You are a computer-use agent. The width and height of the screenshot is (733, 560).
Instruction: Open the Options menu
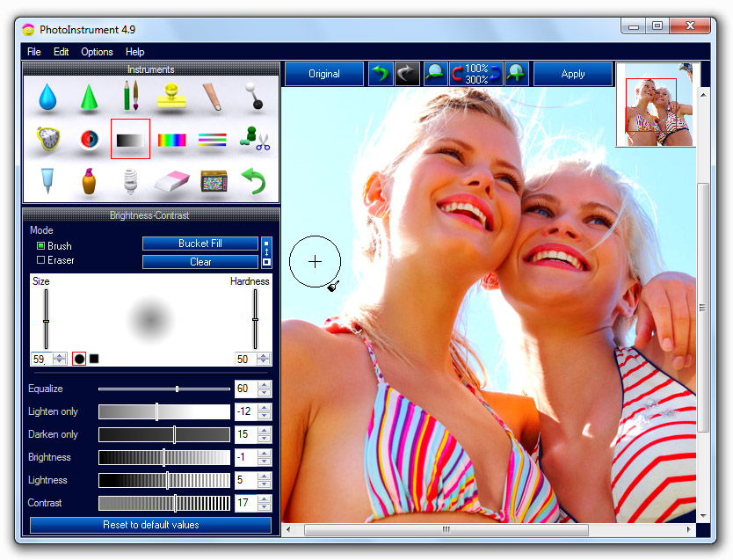tap(97, 52)
